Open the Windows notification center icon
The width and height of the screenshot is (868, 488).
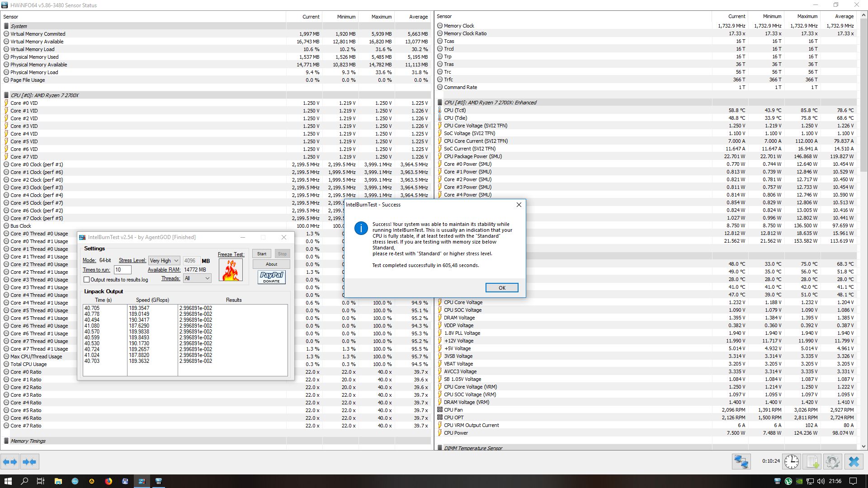853,481
